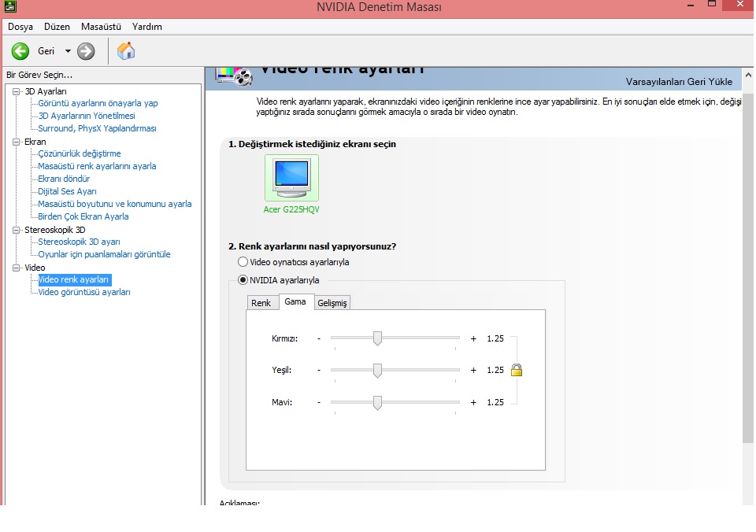Click the Kırmızı gamma value 1.25
The height and width of the screenshot is (532, 756).
coord(495,338)
